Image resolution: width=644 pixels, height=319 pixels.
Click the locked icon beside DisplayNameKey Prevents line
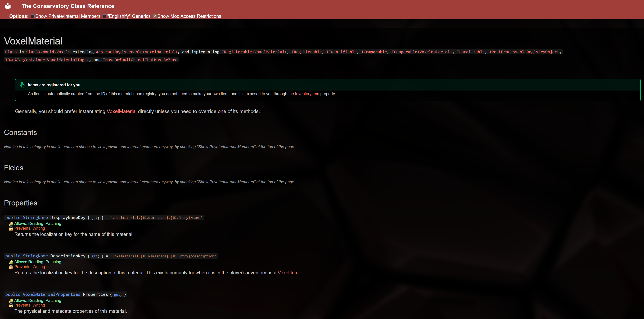11,228
